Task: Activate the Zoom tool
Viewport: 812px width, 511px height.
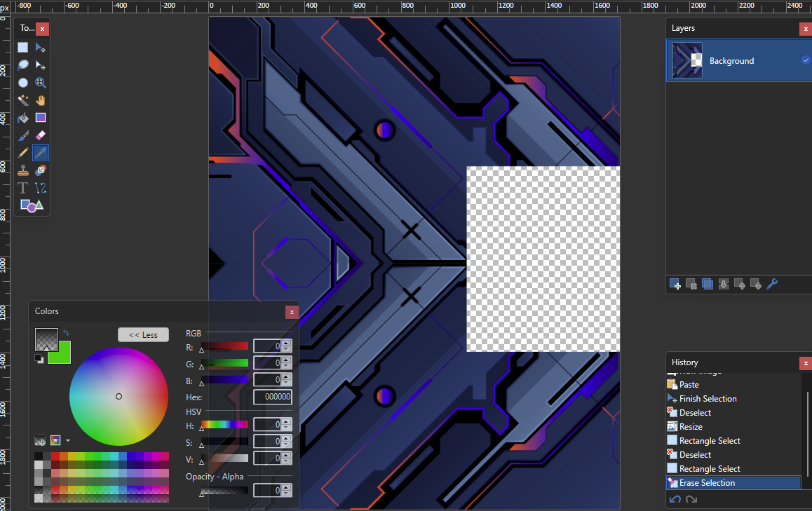Action: click(41, 83)
